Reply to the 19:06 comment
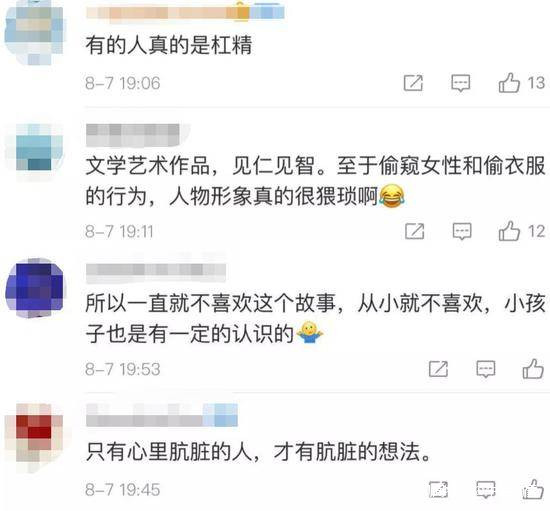The height and width of the screenshot is (511, 550). pyautogui.click(x=461, y=83)
